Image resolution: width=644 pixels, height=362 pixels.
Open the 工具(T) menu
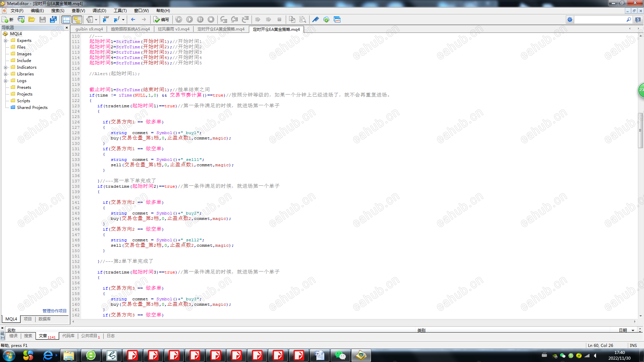coord(120,11)
